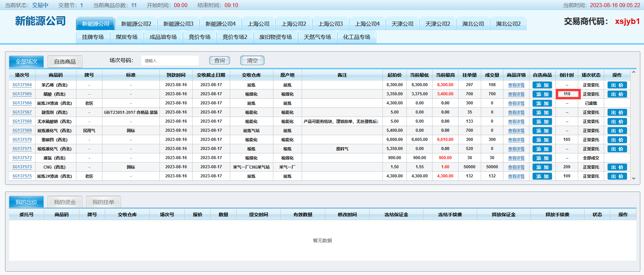Open session link SG137567
644x275 pixels.
pyautogui.click(x=22, y=112)
